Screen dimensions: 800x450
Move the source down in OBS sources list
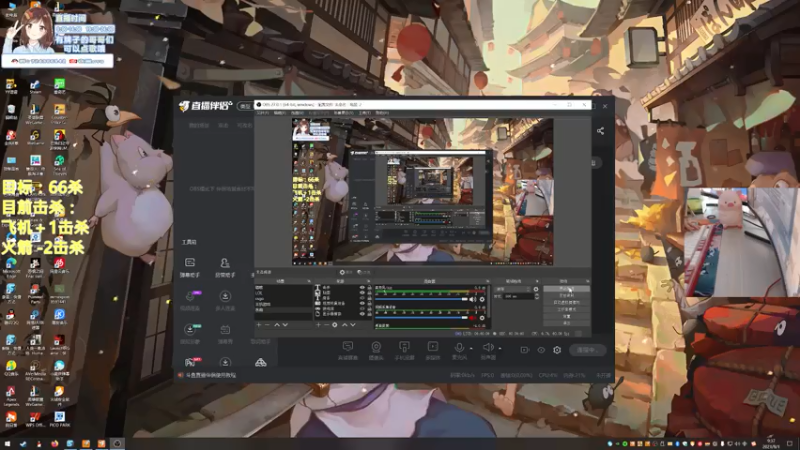[353, 324]
